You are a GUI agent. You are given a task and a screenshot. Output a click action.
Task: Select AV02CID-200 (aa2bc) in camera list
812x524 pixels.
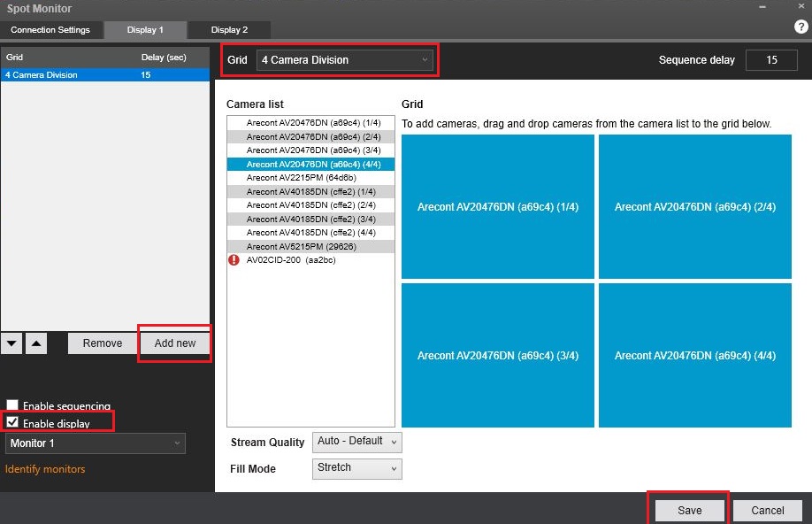tap(310, 260)
